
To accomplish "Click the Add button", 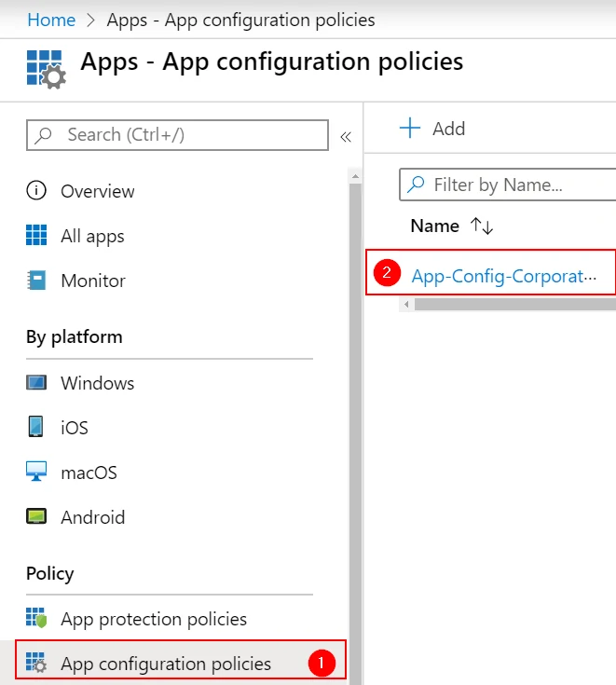I will coord(432,129).
